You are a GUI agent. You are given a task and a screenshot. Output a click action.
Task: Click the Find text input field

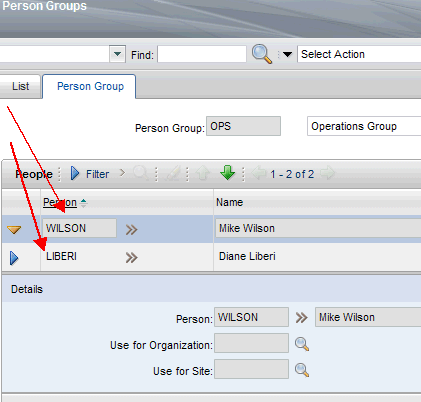tap(202, 54)
